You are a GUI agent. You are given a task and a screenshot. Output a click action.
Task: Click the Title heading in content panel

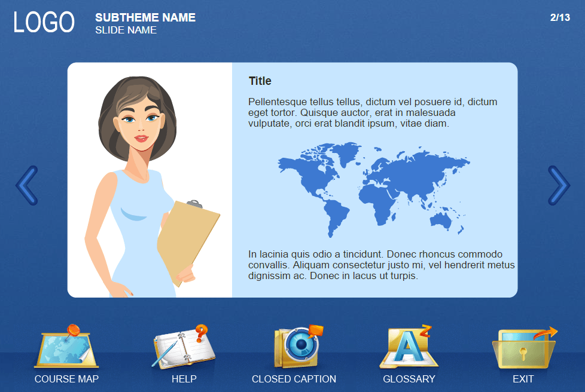tap(260, 81)
